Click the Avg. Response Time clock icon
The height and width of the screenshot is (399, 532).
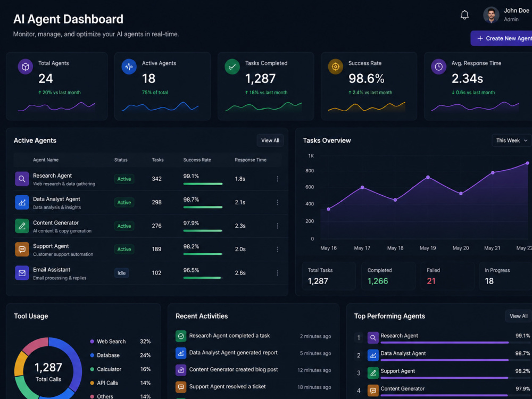click(x=439, y=67)
